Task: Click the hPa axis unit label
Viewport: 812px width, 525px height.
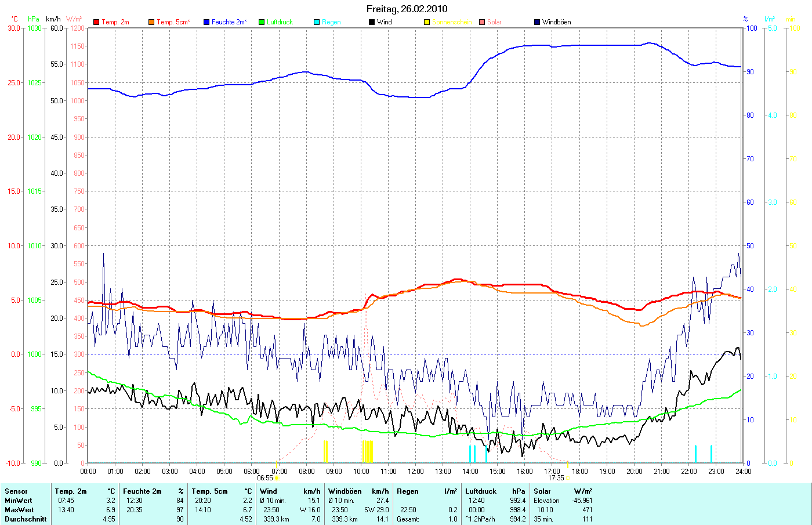Action: [x=34, y=19]
